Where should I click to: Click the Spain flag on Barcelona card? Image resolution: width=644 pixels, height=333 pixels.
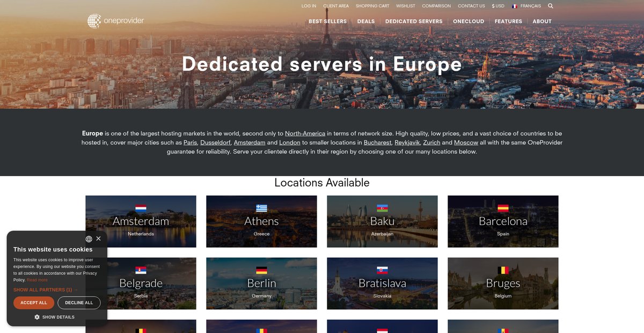503,208
